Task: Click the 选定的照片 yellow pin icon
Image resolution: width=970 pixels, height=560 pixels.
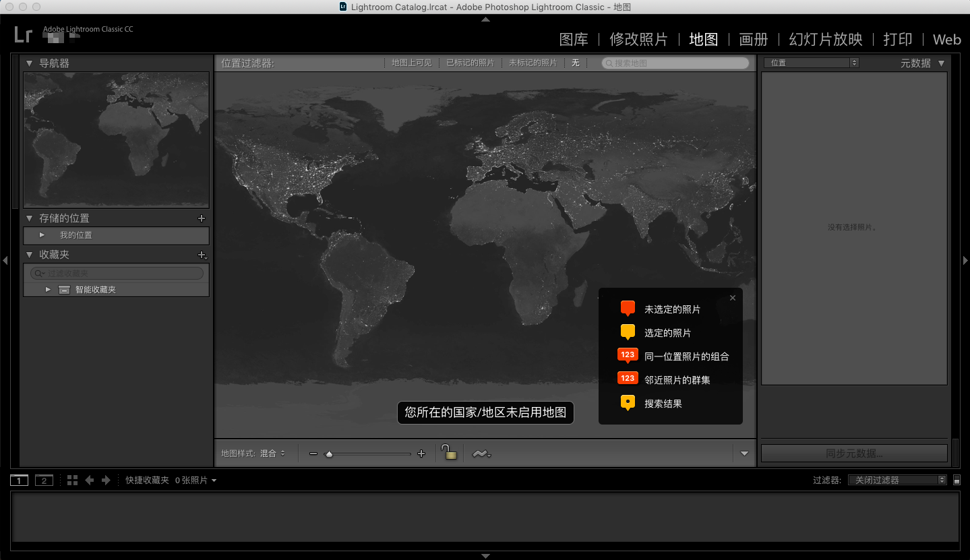Action: pos(628,333)
